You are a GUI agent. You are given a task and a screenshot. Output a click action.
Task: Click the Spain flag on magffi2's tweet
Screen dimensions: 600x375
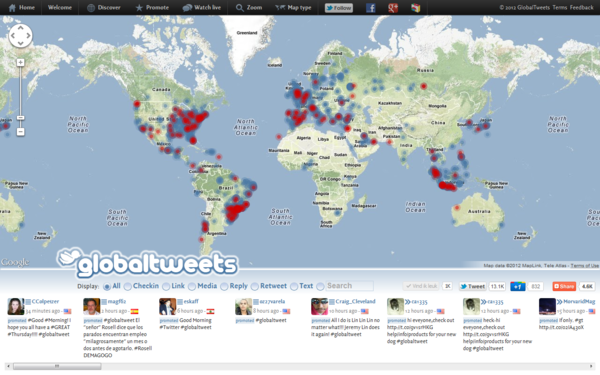pyautogui.click(x=134, y=311)
